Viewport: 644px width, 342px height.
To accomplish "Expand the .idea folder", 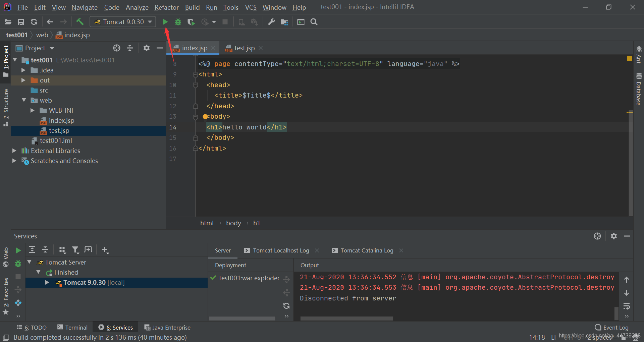I will click(x=23, y=70).
